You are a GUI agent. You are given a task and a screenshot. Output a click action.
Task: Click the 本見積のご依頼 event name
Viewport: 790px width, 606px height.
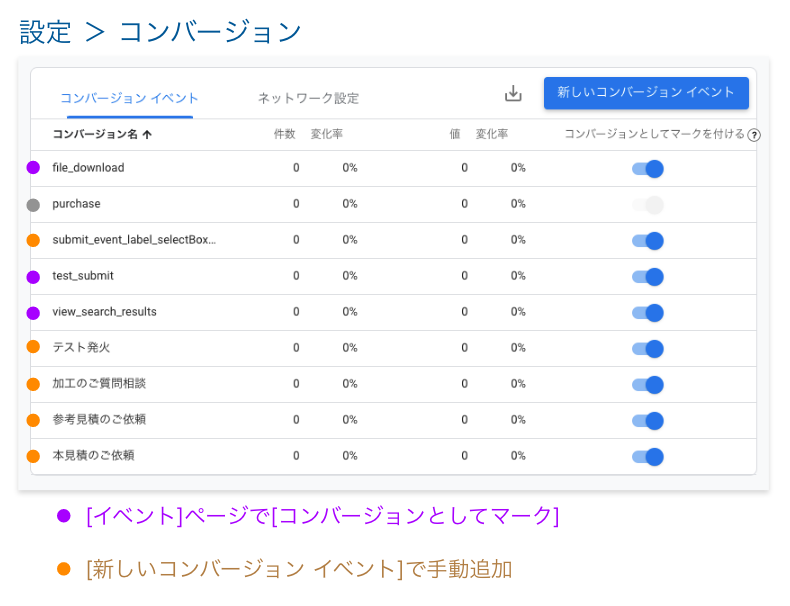[x=93, y=455]
